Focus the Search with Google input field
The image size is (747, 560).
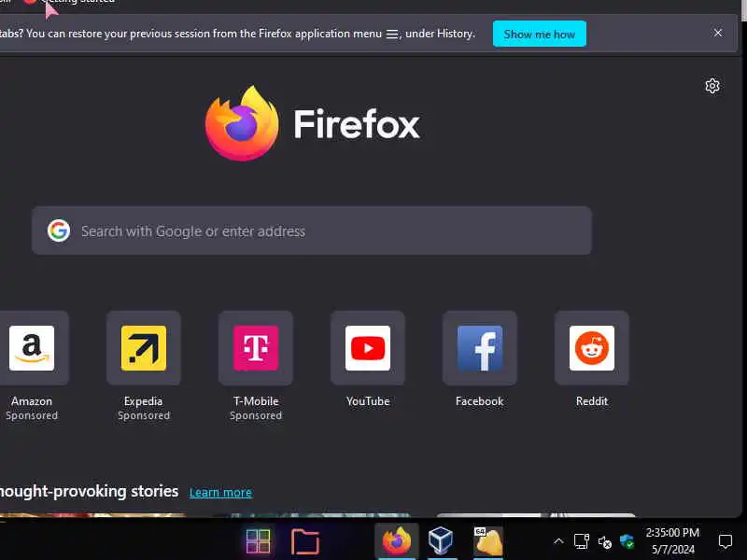point(312,231)
